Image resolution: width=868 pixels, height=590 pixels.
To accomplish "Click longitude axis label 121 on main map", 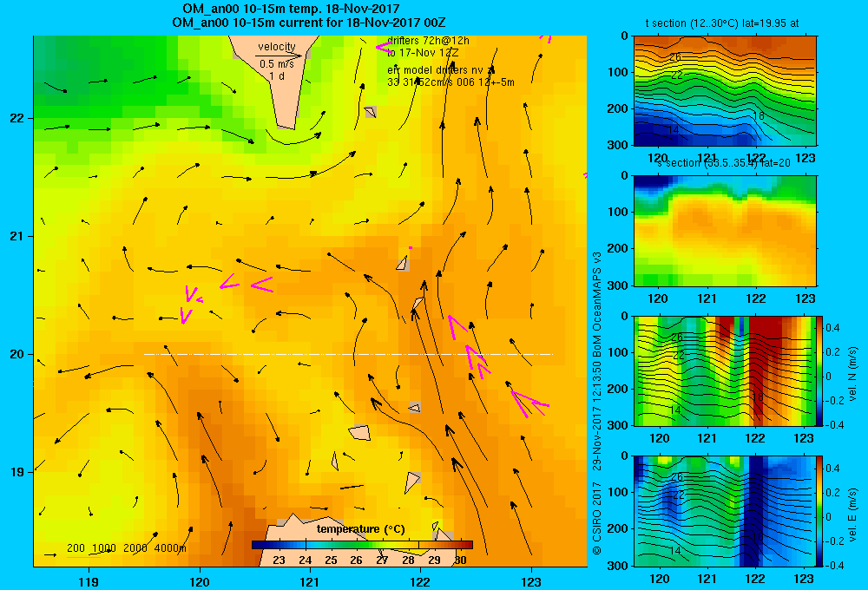I will point(310,581).
